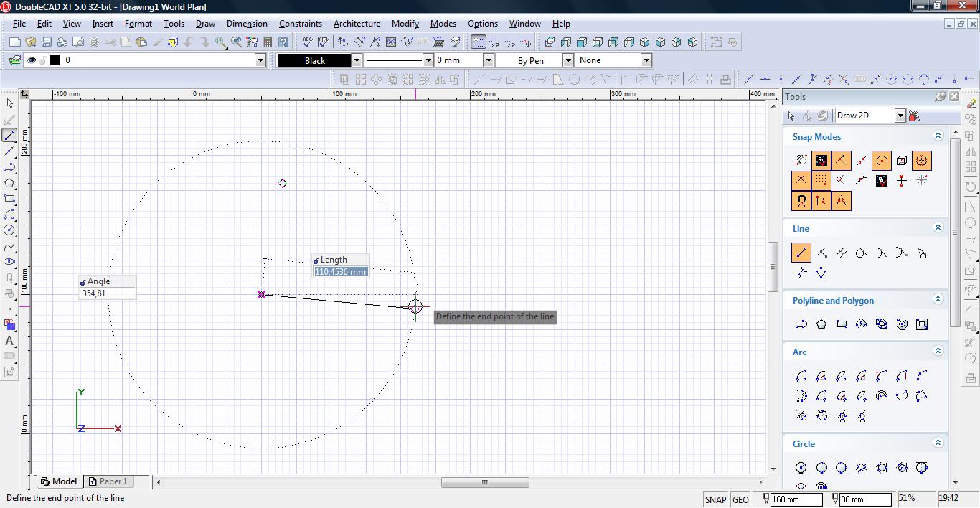The height and width of the screenshot is (508, 980).
Task: Toggle the SNAP status bar button
Action: pos(715,499)
